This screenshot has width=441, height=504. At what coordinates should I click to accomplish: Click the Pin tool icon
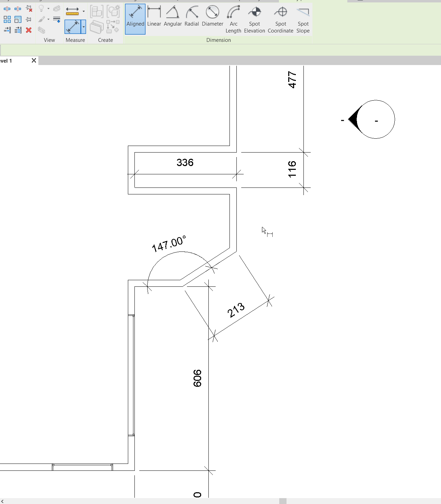click(29, 19)
